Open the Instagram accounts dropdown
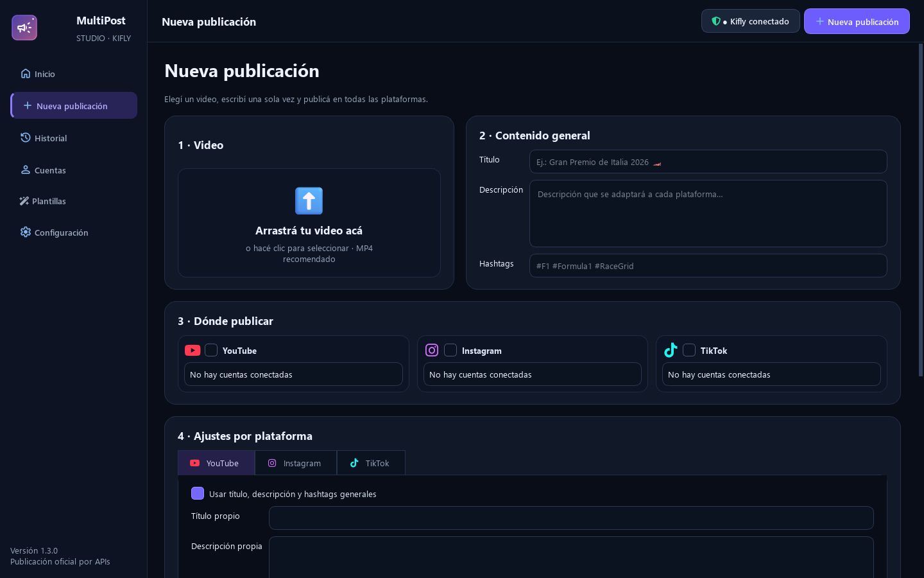 [533, 374]
